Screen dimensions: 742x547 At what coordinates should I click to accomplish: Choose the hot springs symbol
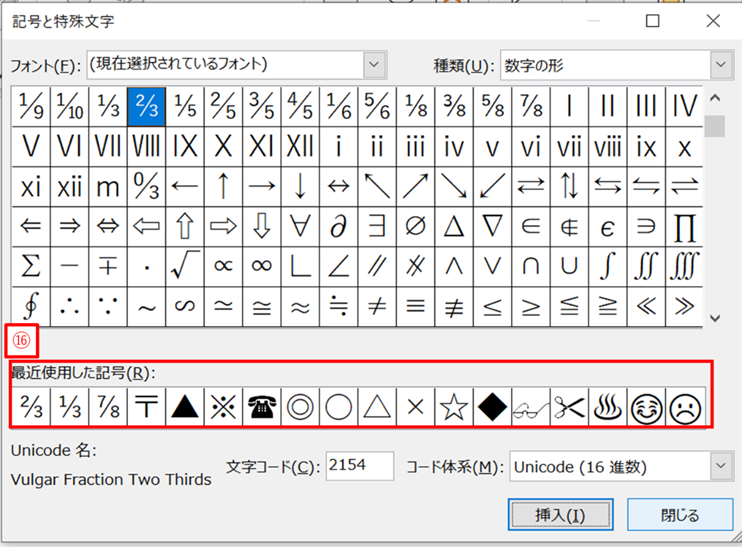coord(607,408)
